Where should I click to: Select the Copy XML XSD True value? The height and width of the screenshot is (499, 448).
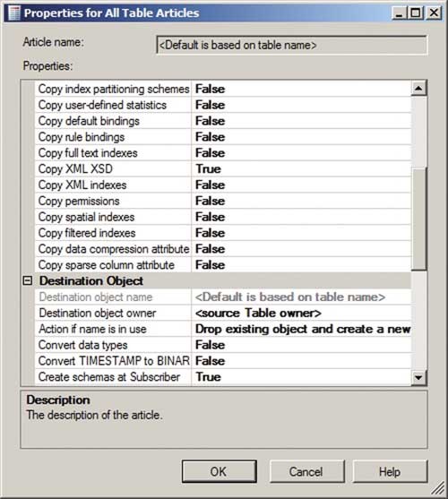pos(301,168)
